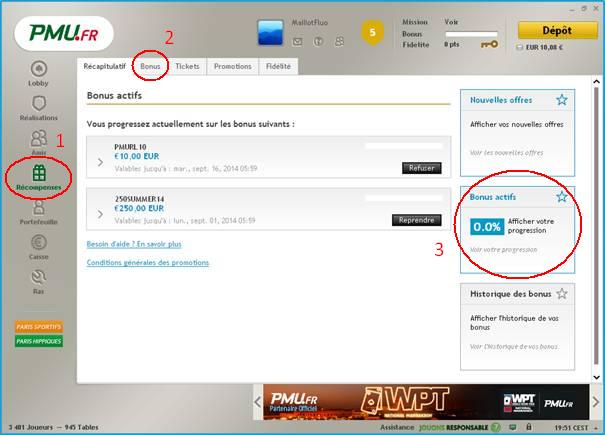The width and height of the screenshot is (605, 435).
Task: Open the Caisse cashier section
Action: click(x=39, y=247)
